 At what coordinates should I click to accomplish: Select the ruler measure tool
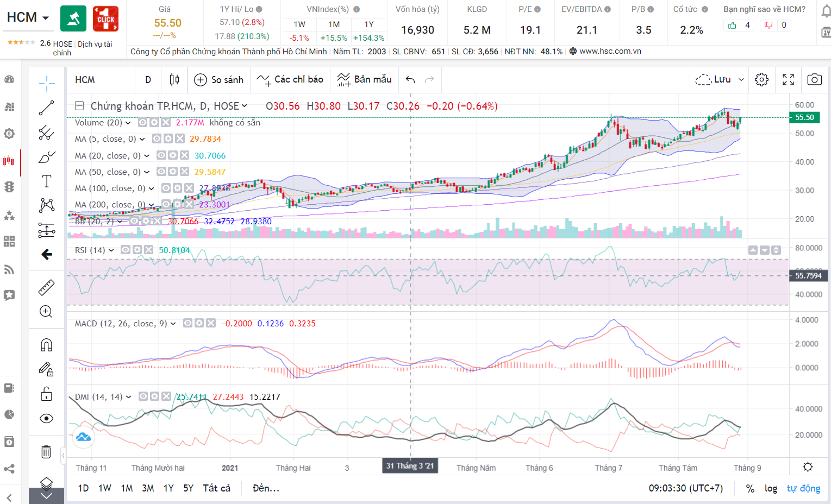tap(47, 287)
